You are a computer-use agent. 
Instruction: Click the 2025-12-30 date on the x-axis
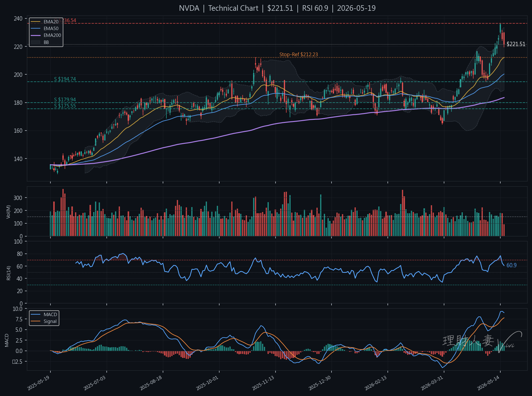[320, 383]
